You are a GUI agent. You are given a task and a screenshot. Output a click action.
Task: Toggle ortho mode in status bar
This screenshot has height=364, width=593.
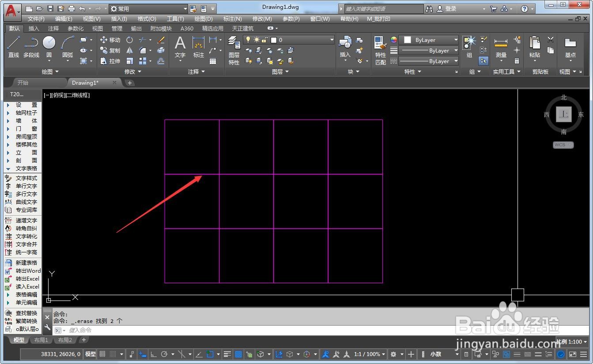(154, 354)
